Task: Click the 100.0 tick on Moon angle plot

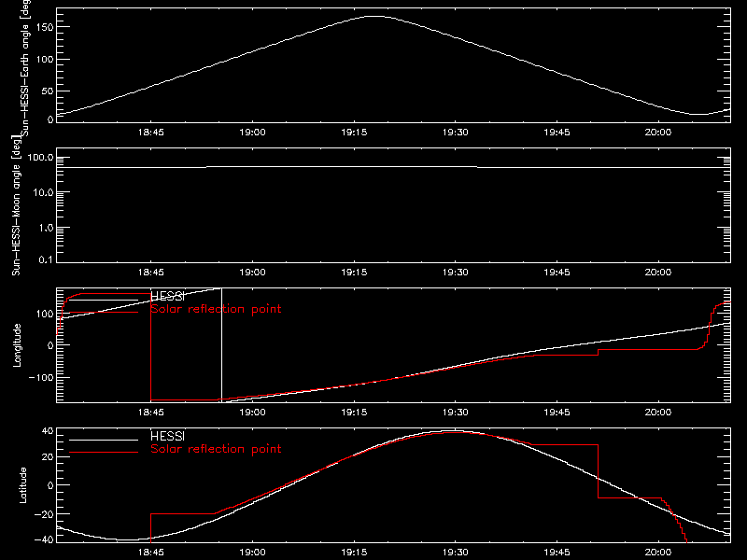Action: point(40,157)
